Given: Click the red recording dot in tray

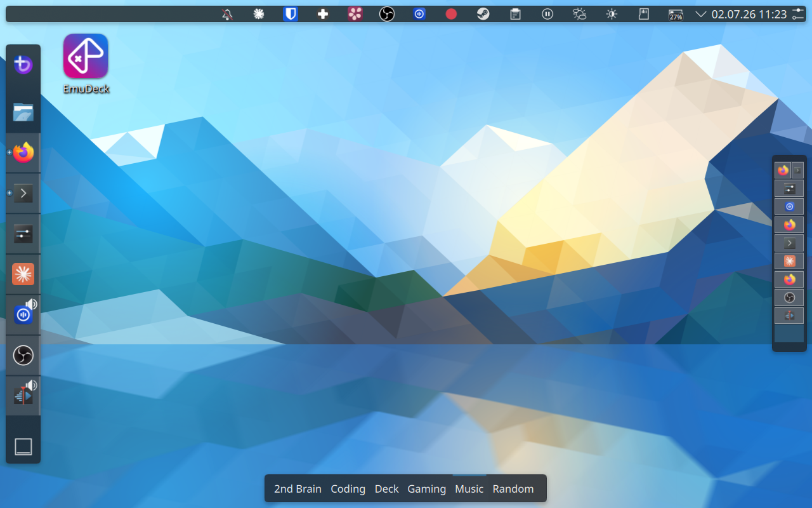Looking at the screenshot, I should [x=451, y=14].
